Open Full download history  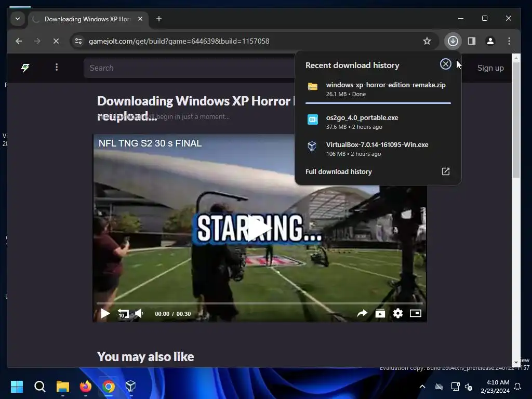coord(378,171)
